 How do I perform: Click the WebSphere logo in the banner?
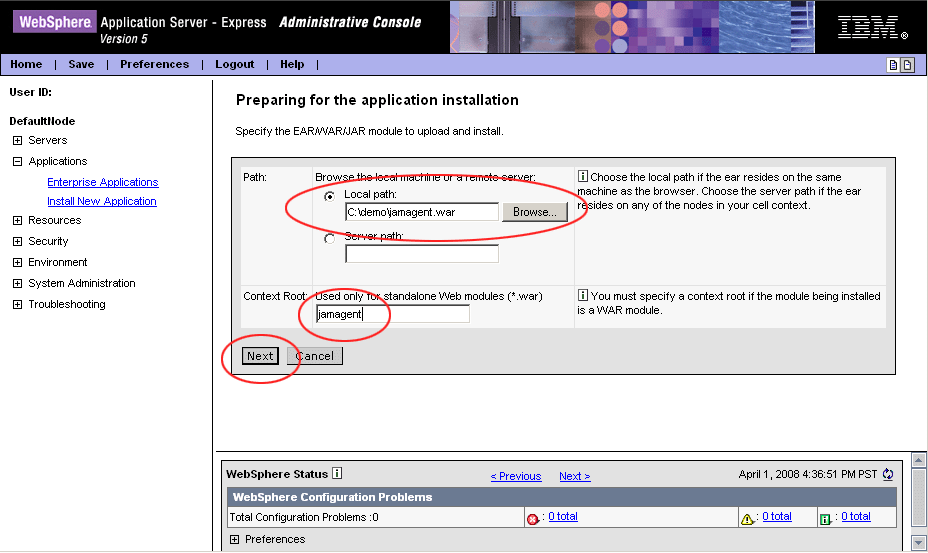tap(55, 22)
